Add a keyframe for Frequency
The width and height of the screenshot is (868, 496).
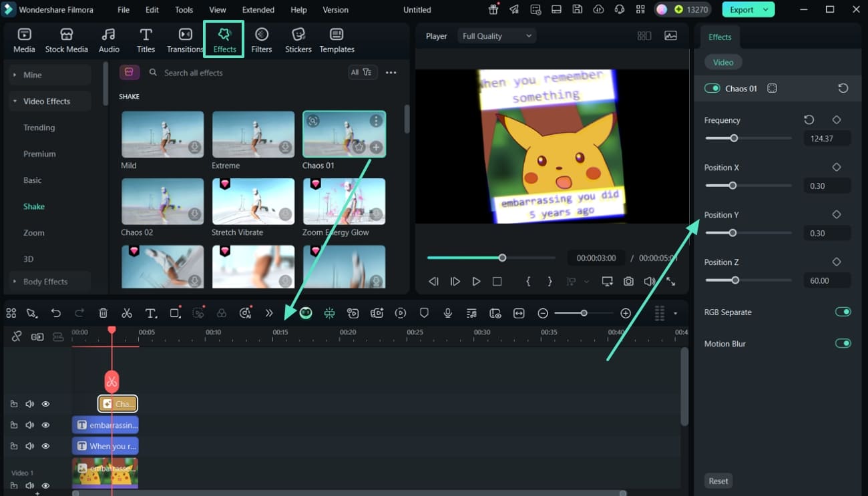coord(837,120)
